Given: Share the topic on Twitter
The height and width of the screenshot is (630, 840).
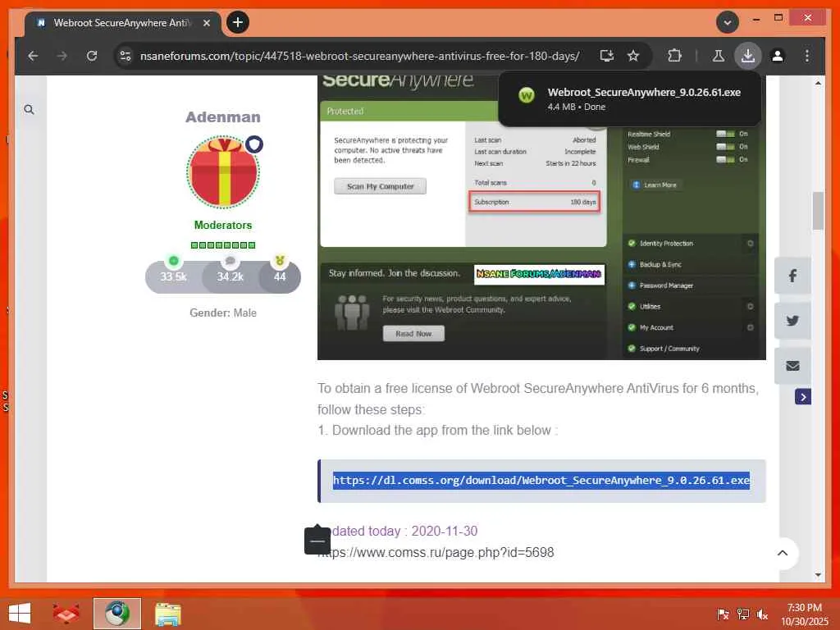Looking at the screenshot, I should (x=792, y=321).
